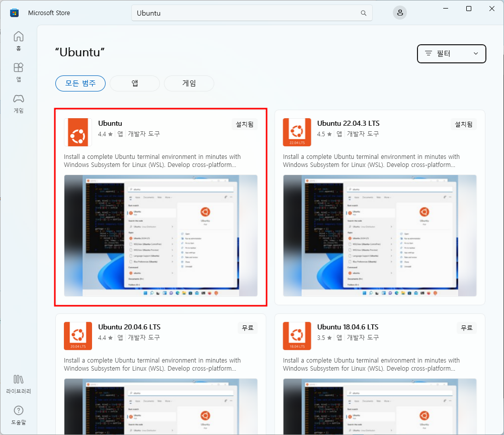Minimize the Microsoft Store window
504x435 pixels.
[x=446, y=9]
